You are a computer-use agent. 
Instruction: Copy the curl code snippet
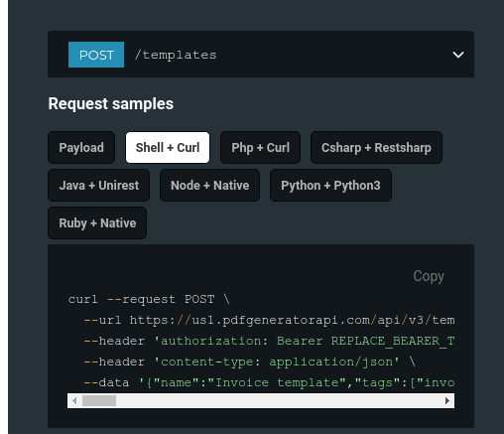pyautogui.click(x=429, y=276)
